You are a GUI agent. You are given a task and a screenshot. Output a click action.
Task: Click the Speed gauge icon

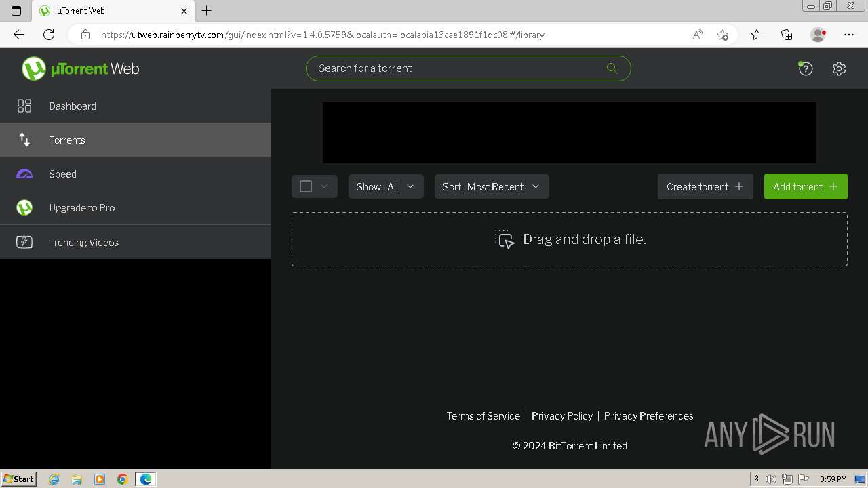pos(24,174)
